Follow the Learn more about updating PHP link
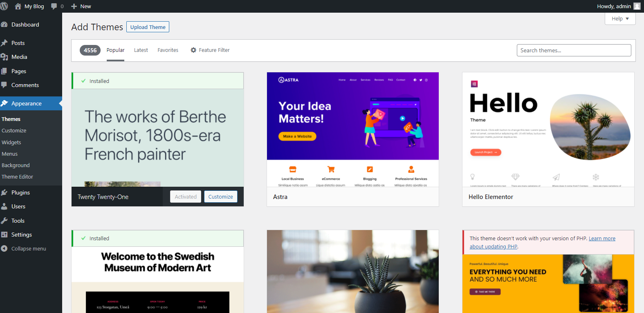 (x=543, y=242)
